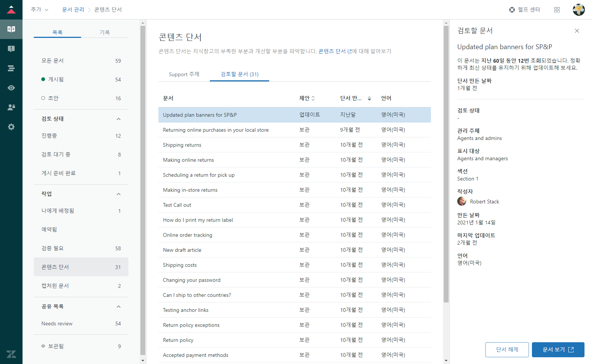Filter by 게시 준비 완료

tap(81, 173)
